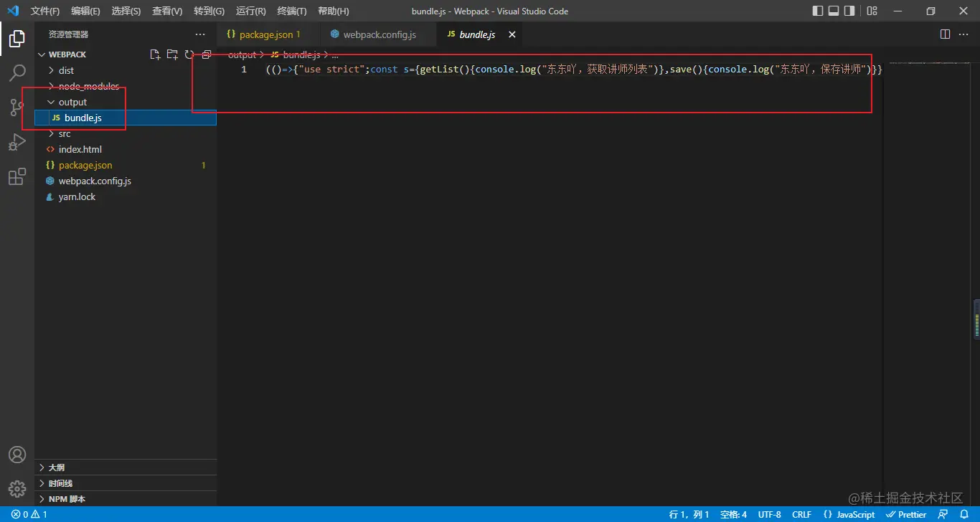Open the Source Control view
980x522 pixels.
(17, 108)
